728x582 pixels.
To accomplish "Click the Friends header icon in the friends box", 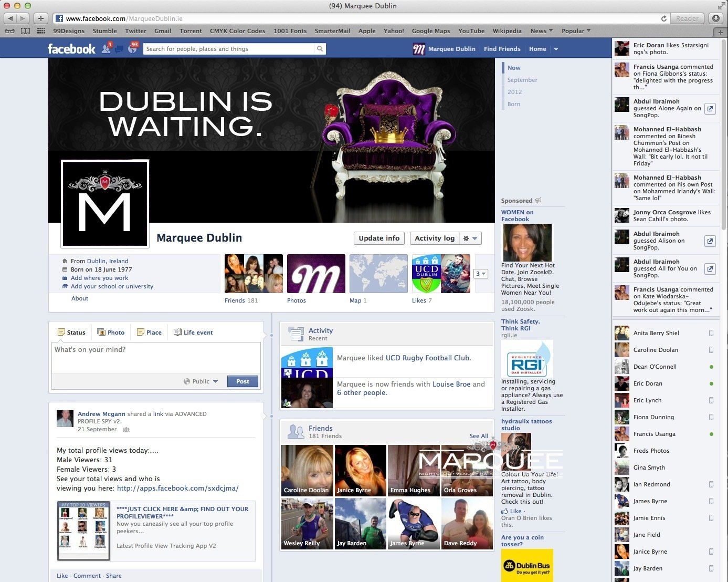I will 296,432.
